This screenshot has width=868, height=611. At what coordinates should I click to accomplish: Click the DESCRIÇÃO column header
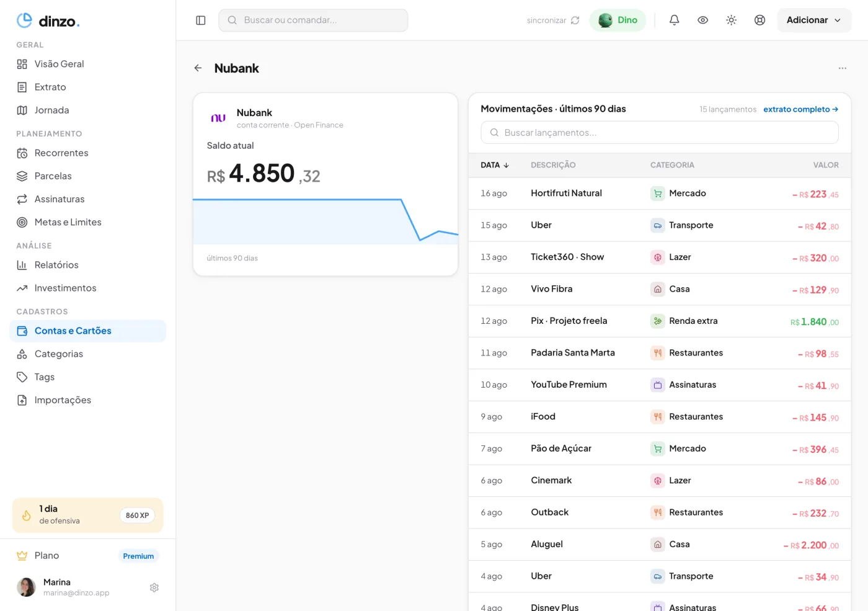(553, 165)
